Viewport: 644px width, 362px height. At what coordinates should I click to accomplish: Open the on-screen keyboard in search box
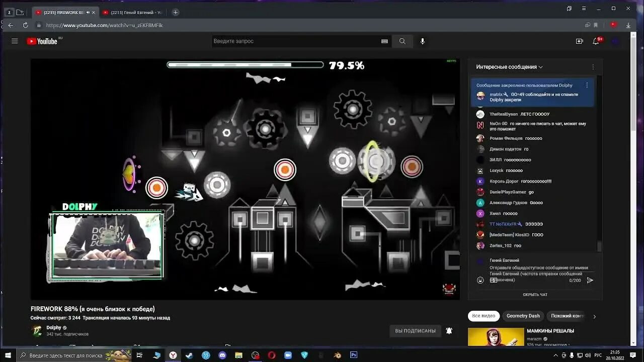[384, 41]
